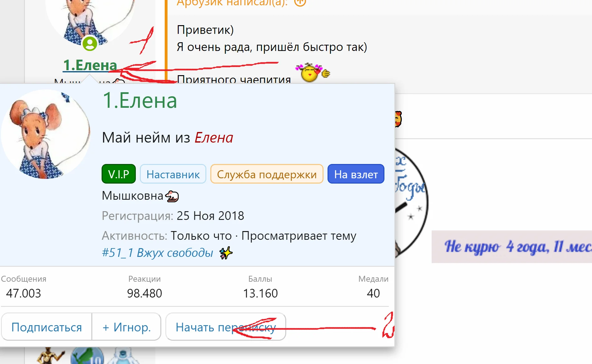View all messages by clicking 47.003
Screen dimensions: 592x364
pos(23,293)
